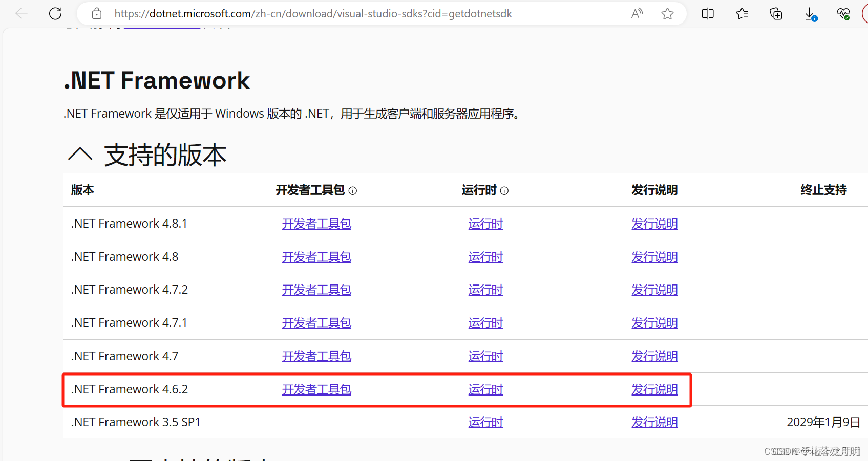
Task: Click info icon beside 开发者工具包 header
Action: pyautogui.click(x=353, y=191)
